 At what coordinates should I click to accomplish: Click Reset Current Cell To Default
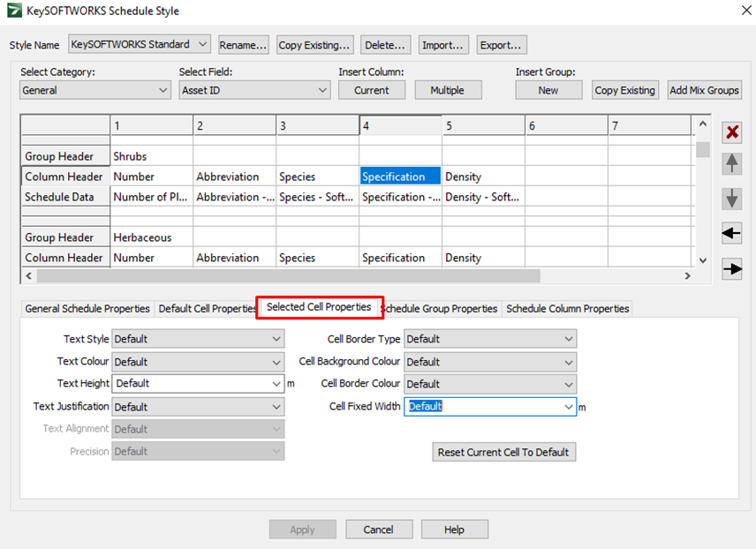[503, 451]
